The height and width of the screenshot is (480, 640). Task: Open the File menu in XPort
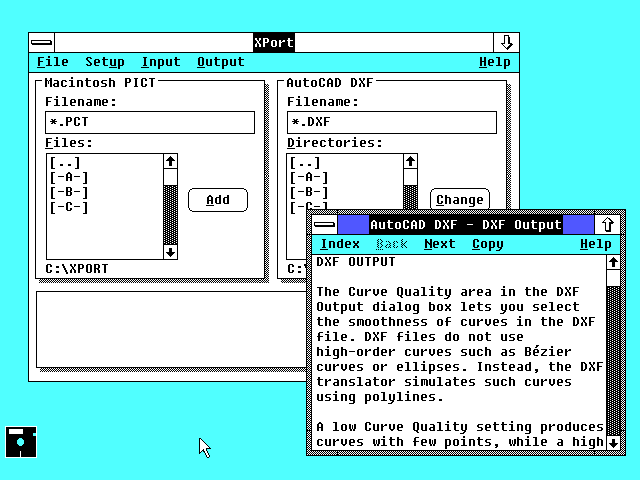point(53,62)
